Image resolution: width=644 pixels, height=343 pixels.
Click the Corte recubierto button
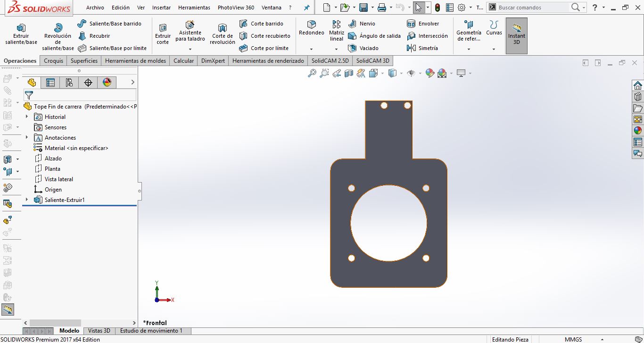[264, 36]
